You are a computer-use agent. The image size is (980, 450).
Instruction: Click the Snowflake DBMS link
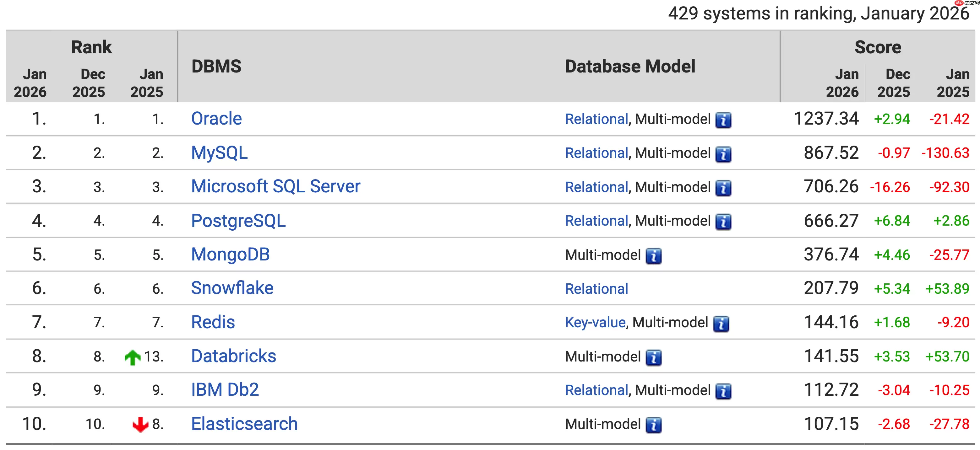pos(232,288)
